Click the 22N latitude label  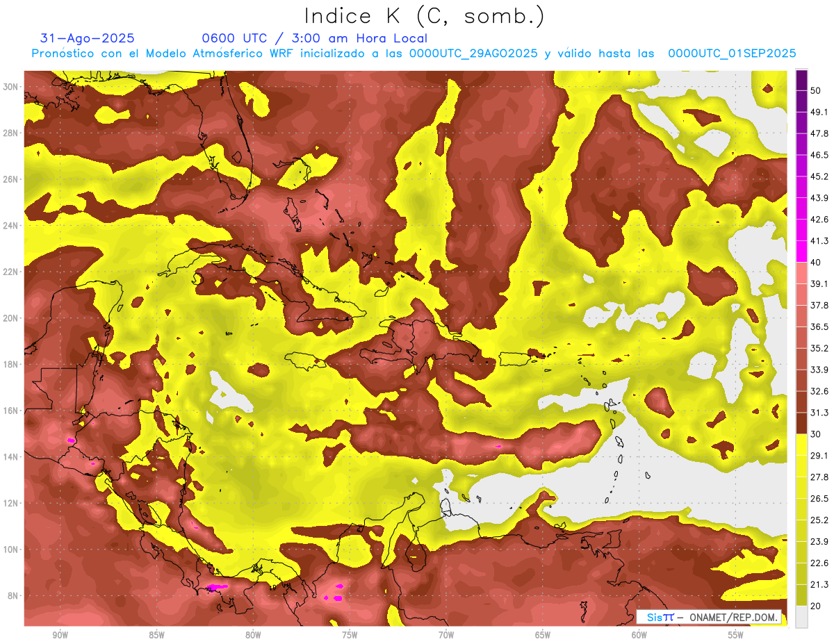pyautogui.click(x=11, y=272)
